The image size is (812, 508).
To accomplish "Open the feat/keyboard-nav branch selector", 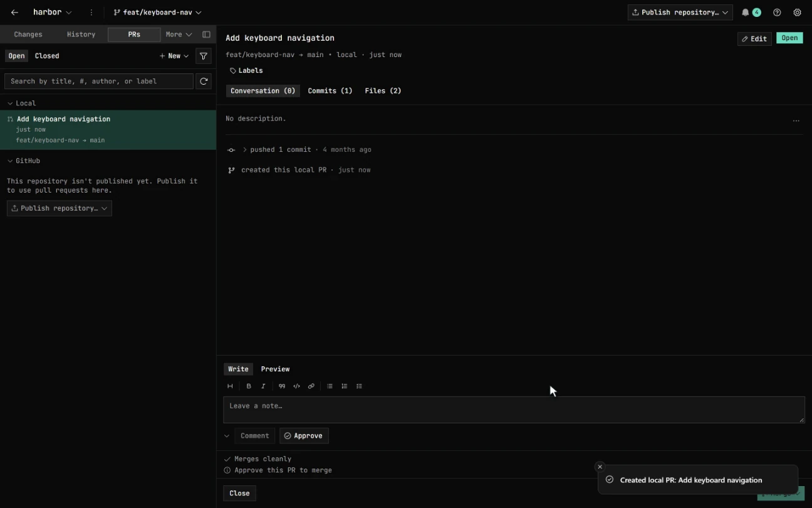I will pyautogui.click(x=157, y=13).
